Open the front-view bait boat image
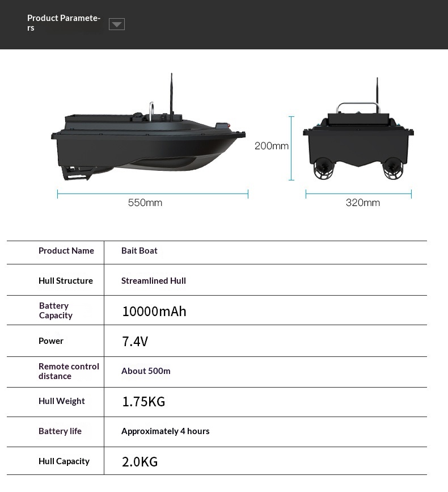The width and height of the screenshot is (448, 492). 358,142
